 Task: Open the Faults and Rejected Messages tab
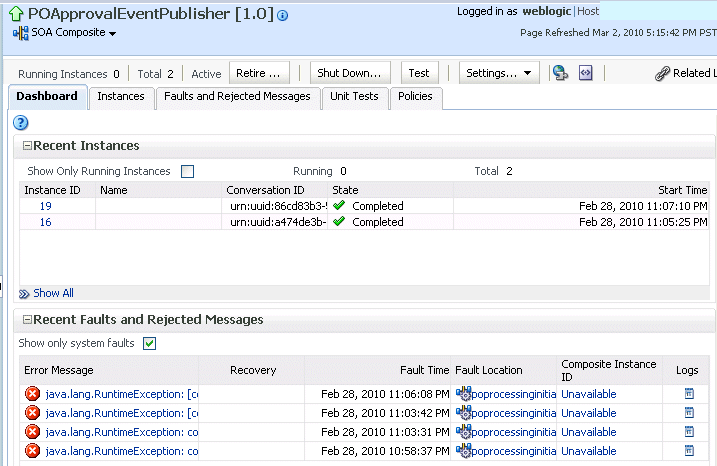click(x=237, y=97)
